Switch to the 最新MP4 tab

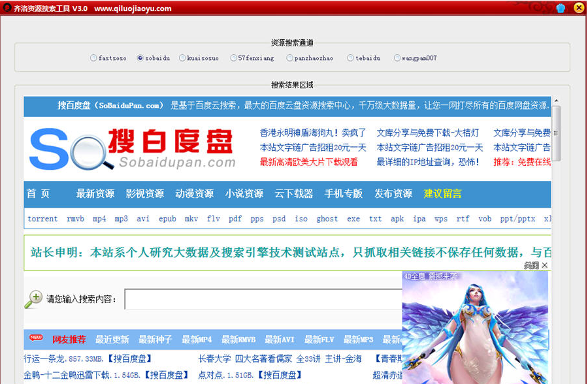pyautogui.click(x=195, y=339)
